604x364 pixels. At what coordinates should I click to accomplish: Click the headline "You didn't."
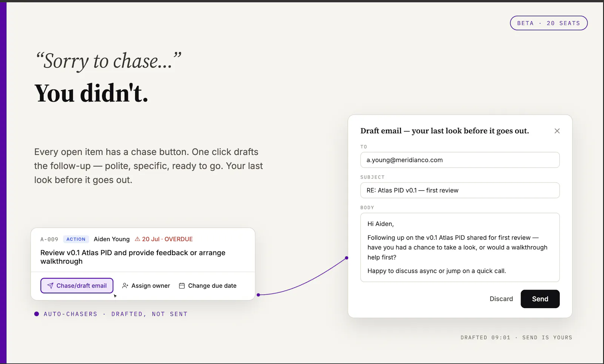coord(91,93)
